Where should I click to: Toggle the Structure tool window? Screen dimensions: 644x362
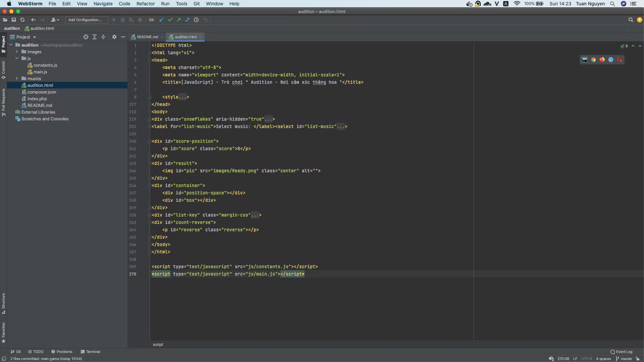pyautogui.click(x=4, y=303)
